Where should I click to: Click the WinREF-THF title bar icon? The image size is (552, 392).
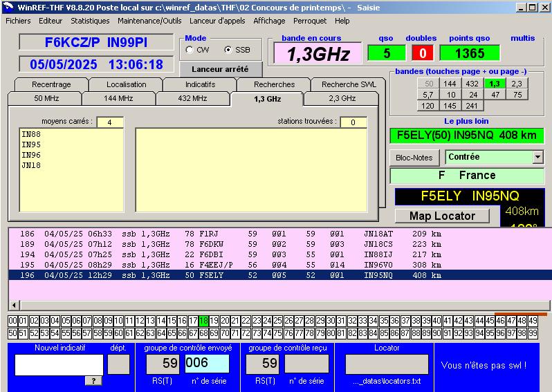point(8,8)
